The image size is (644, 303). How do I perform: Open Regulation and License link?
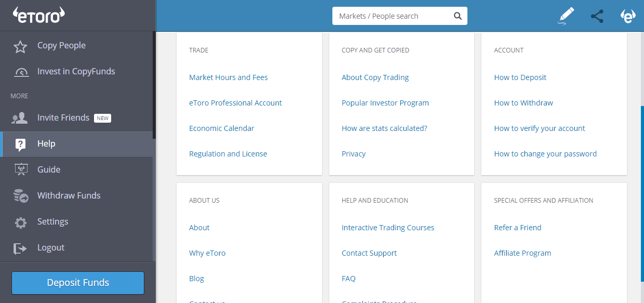(x=228, y=154)
